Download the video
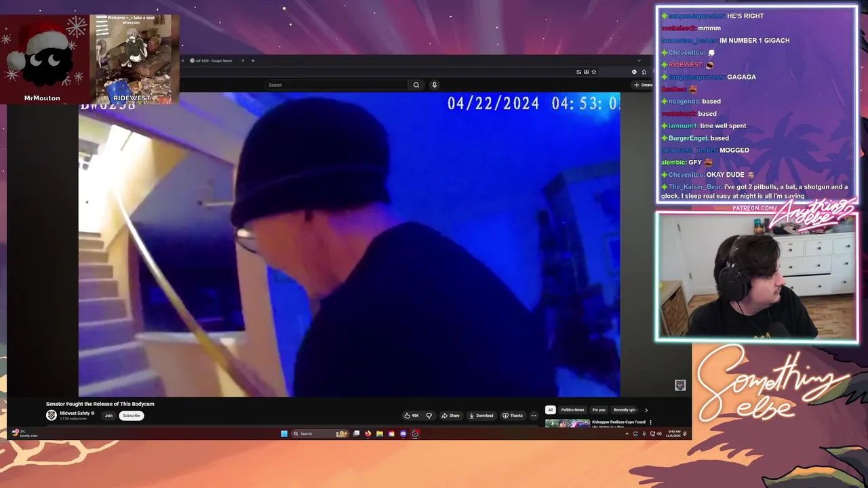The width and height of the screenshot is (868, 488). click(x=481, y=415)
